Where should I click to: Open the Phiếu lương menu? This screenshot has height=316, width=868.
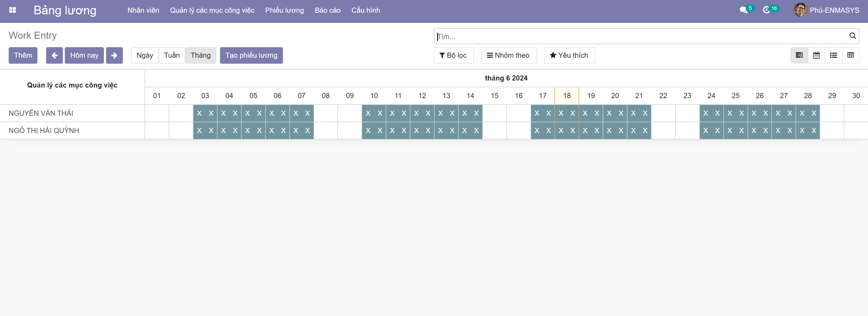(284, 10)
